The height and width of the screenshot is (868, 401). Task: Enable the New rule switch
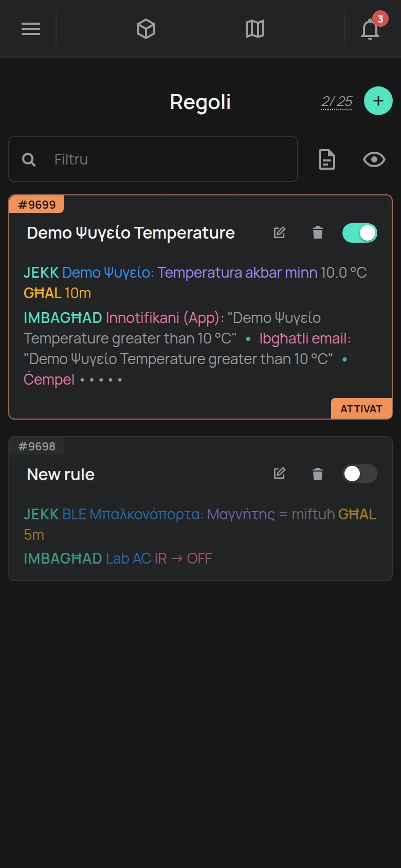[x=360, y=473]
